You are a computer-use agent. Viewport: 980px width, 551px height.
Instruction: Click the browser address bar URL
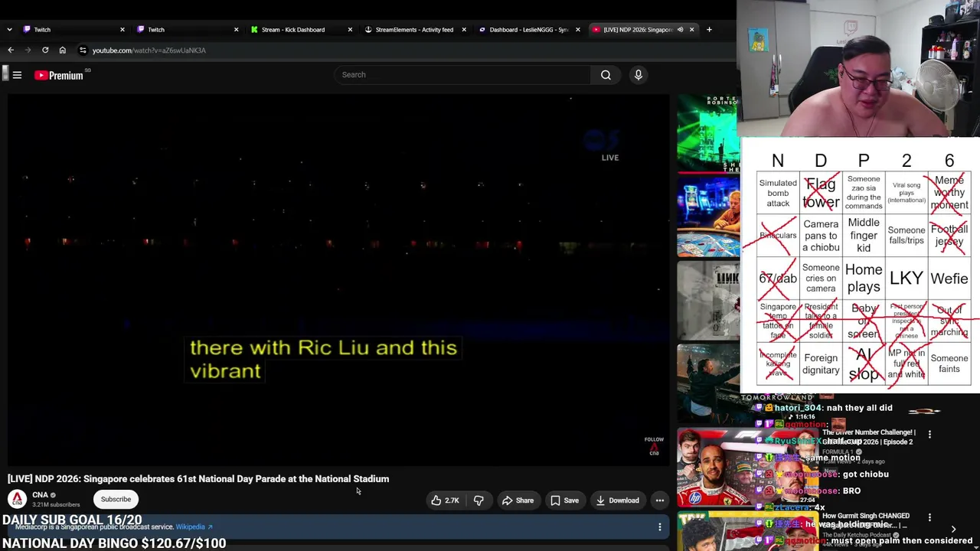click(149, 51)
